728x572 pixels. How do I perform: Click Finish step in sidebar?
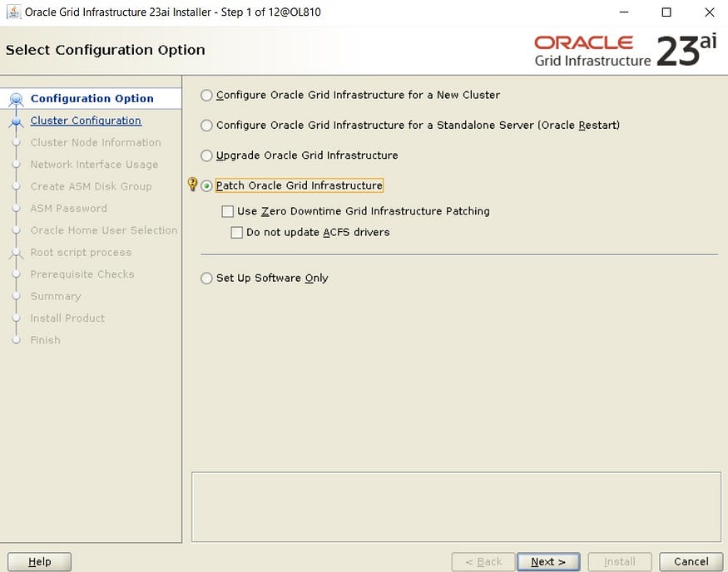pos(45,340)
